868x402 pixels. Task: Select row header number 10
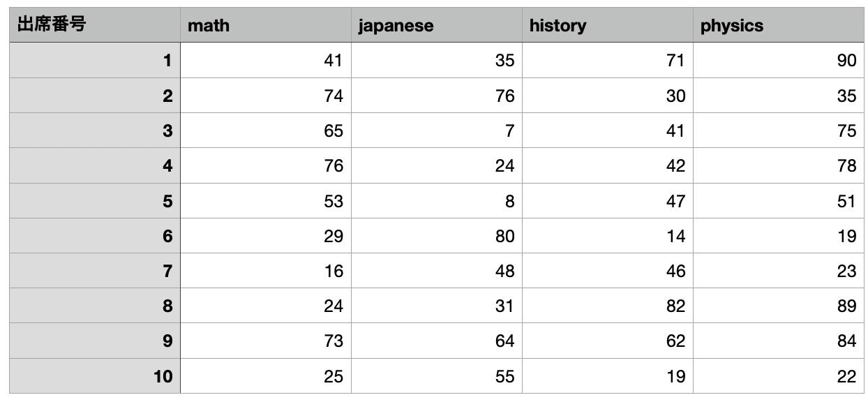(x=95, y=377)
